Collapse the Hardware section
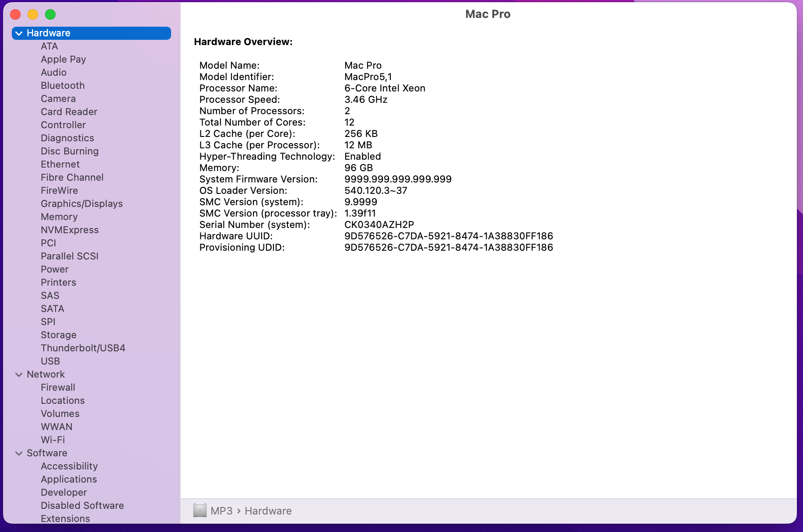This screenshot has width=803, height=532. pyautogui.click(x=19, y=33)
